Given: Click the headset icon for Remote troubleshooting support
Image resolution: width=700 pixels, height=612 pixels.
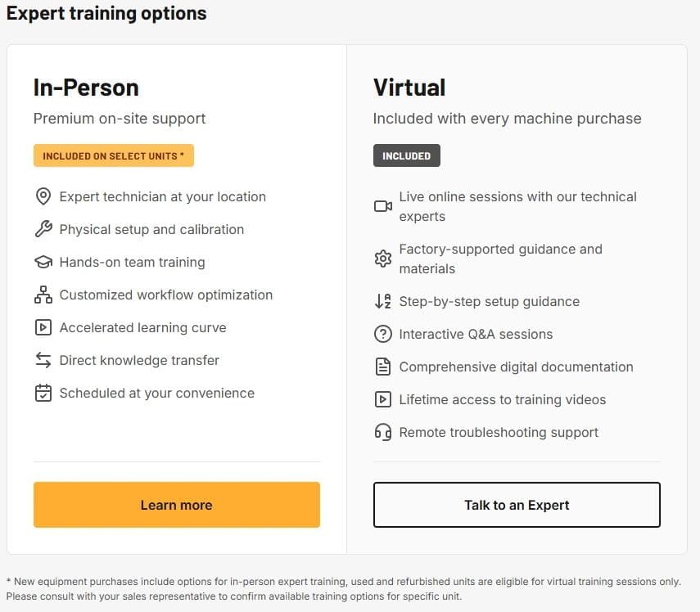Looking at the screenshot, I should click(382, 433).
